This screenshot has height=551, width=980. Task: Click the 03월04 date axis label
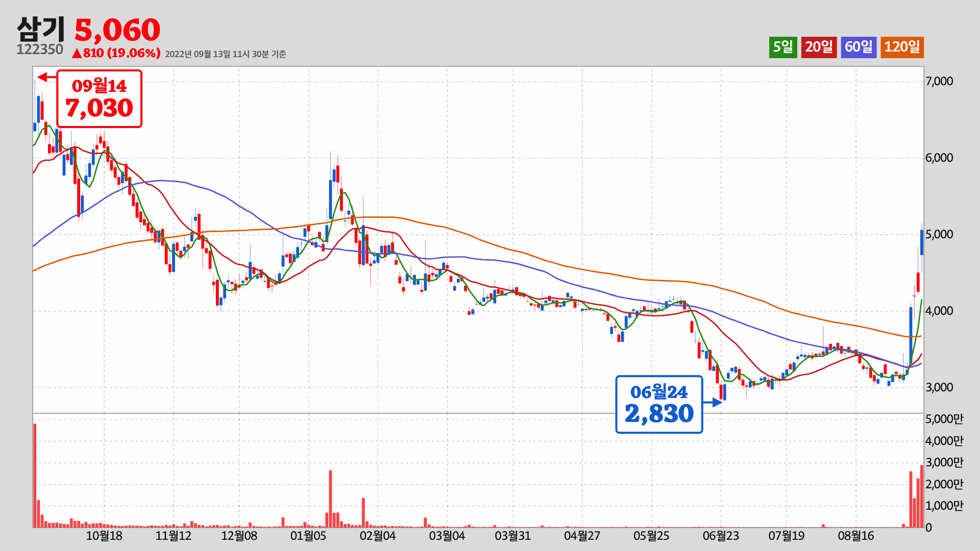click(x=447, y=536)
